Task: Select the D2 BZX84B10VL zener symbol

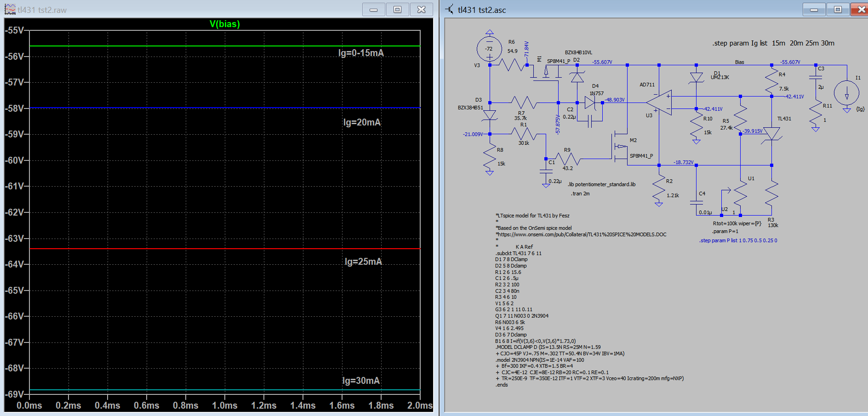Action: click(577, 77)
